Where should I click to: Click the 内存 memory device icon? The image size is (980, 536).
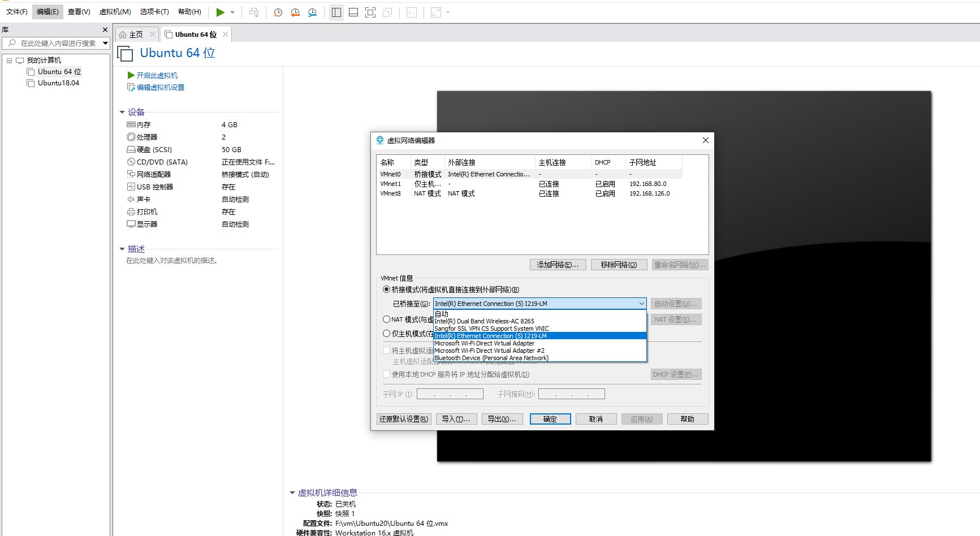tap(131, 125)
